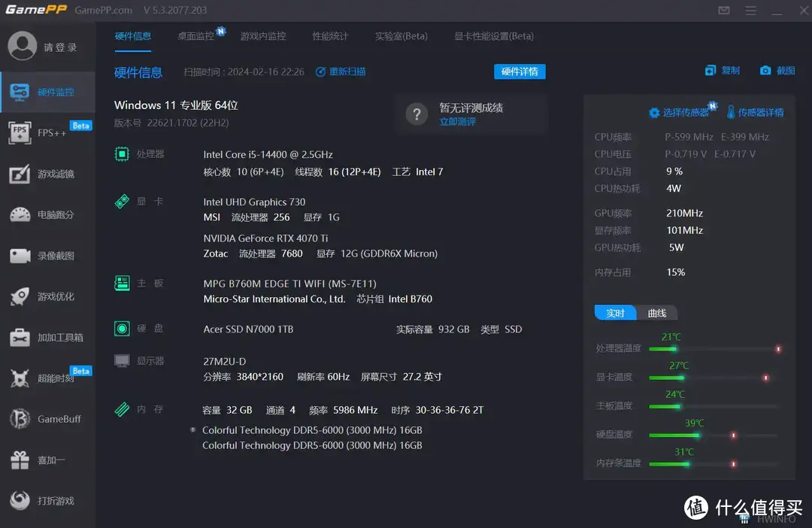Open 打折游戏 sidebar item
Image resolution: width=812 pixels, height=528 pixels.
point(47,500)
